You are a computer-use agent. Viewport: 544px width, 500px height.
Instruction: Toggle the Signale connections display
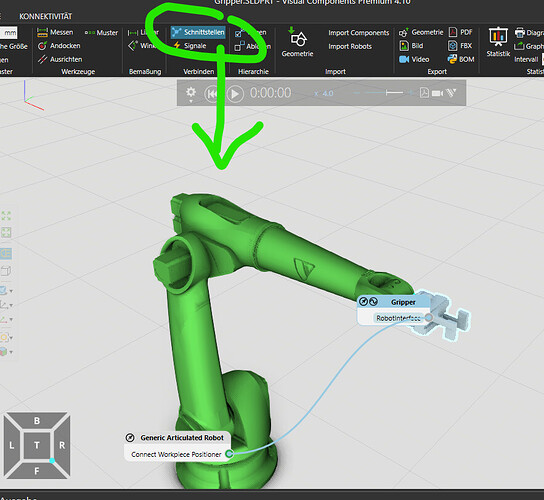[190, 46]
